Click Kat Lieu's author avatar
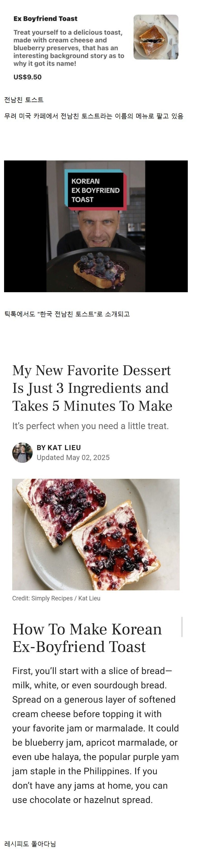Image resolution: width=216 pixels, height=868 pixels. click(x=22, y=452)
